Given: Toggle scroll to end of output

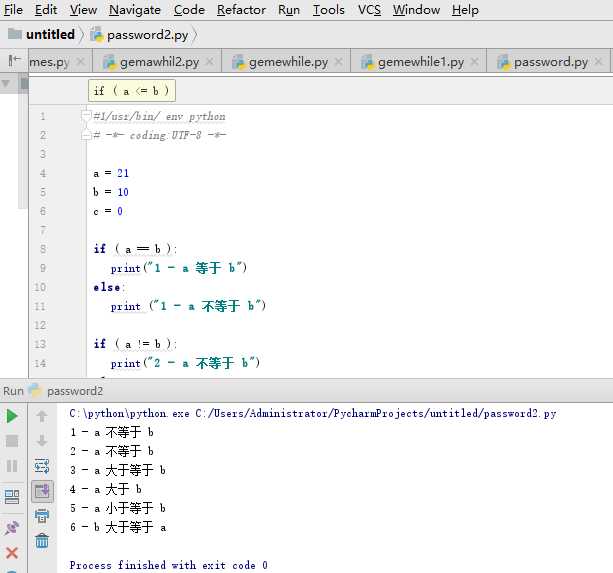Looking at the screenshot, I should point(42,491).
